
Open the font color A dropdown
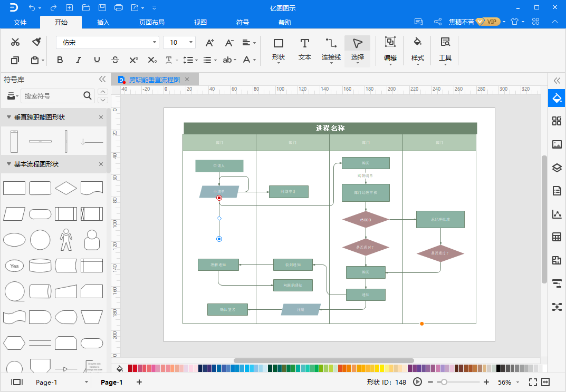(x=249, y=60)
